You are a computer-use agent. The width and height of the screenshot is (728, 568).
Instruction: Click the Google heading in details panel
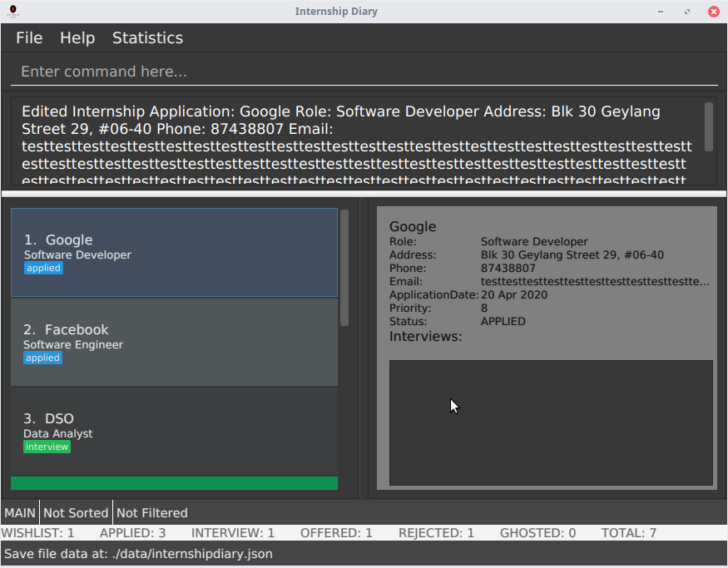click(413, 226)
